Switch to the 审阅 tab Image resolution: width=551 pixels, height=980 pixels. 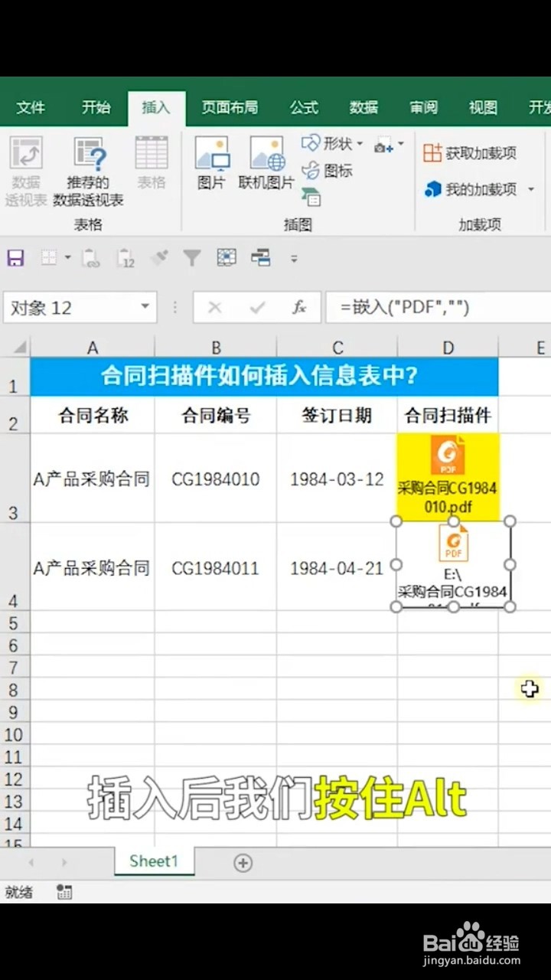[423, 108]
